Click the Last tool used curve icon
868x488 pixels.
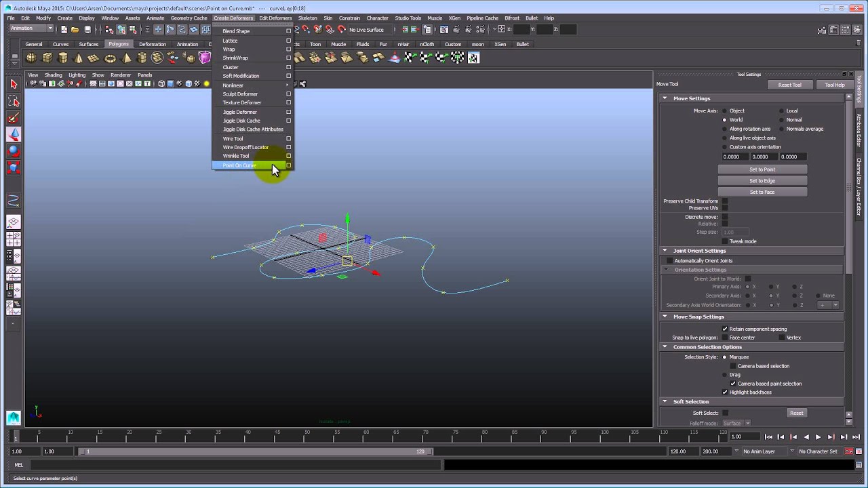(x=14, y=201)
